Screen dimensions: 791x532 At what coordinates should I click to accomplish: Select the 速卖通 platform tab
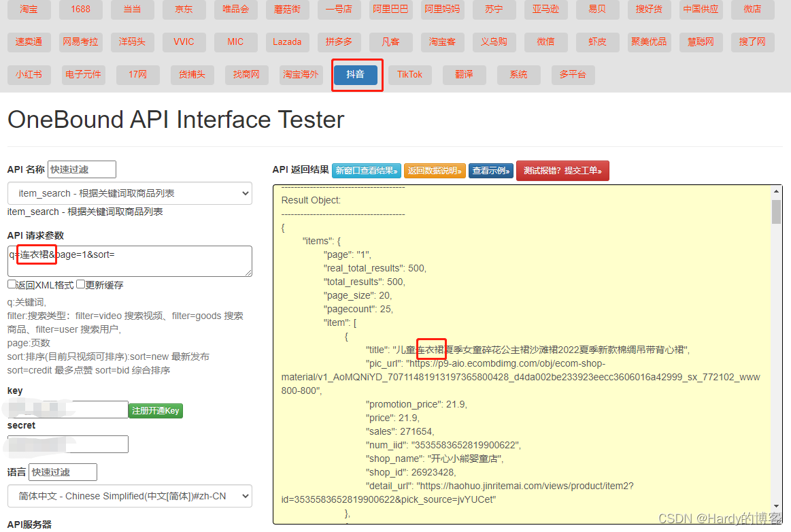[29, 42]
